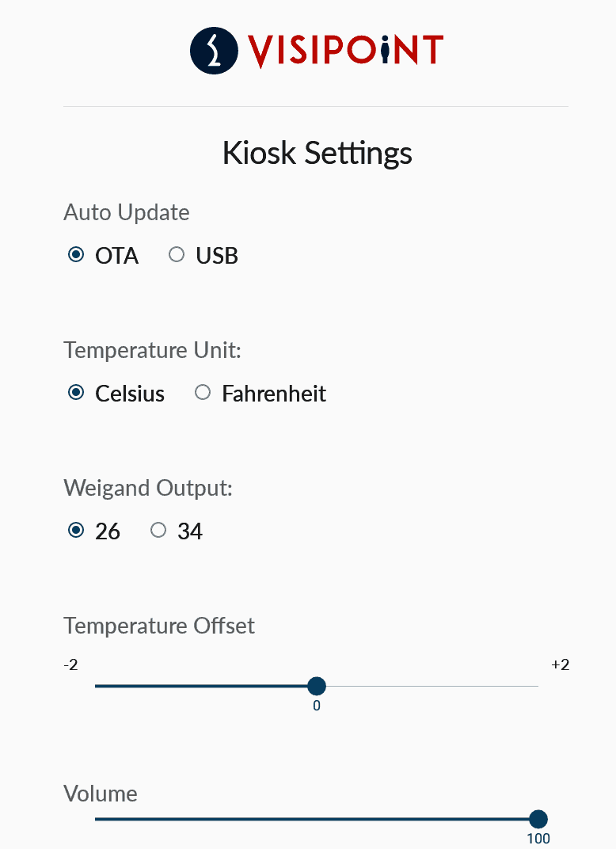Click the Temperature Unit section label

152,350
